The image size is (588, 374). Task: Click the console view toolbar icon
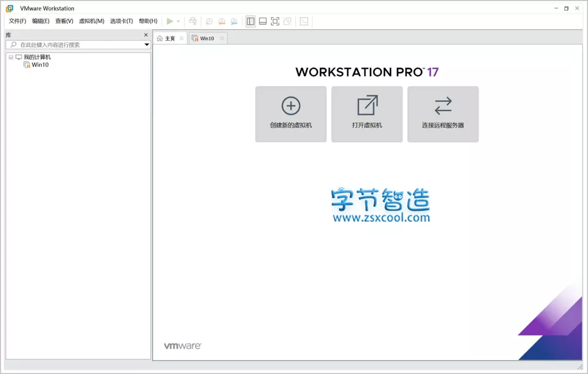(304, 21)
